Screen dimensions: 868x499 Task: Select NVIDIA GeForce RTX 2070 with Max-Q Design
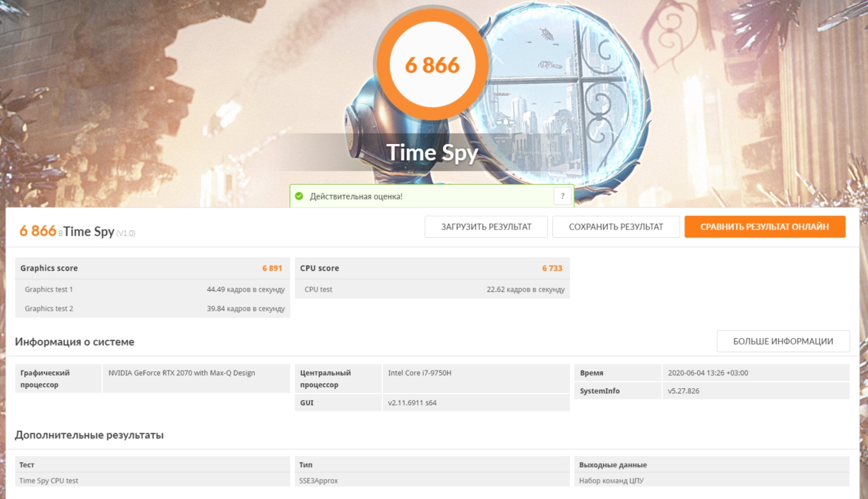click(182, 373)
